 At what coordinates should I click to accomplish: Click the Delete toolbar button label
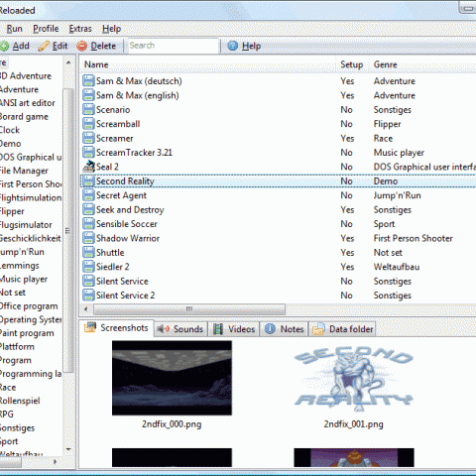click(103, 46)
